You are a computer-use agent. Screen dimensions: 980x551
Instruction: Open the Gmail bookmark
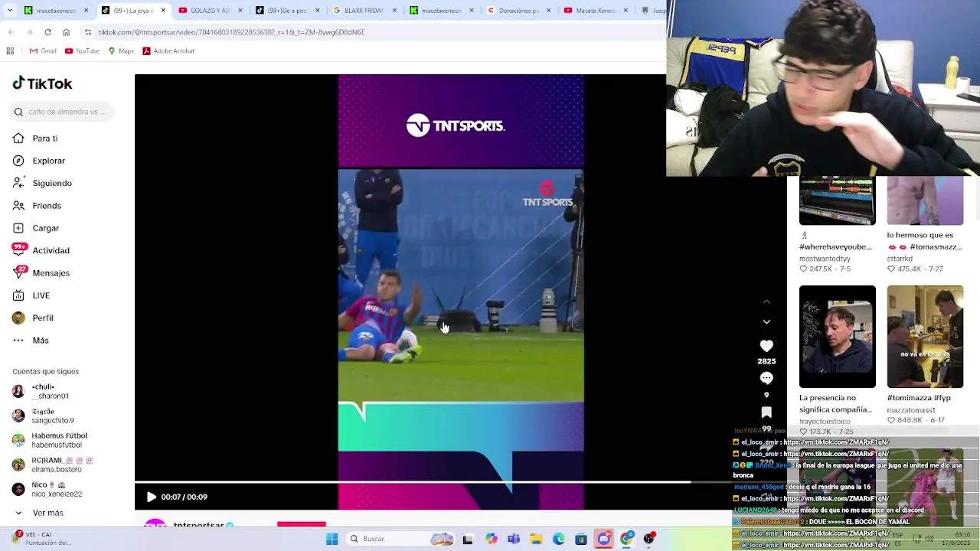[x=43, y=51]
